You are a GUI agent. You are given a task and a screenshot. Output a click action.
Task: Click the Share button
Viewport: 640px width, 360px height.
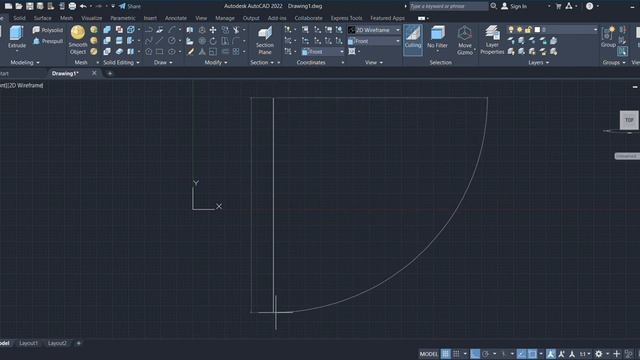[130, 6]
